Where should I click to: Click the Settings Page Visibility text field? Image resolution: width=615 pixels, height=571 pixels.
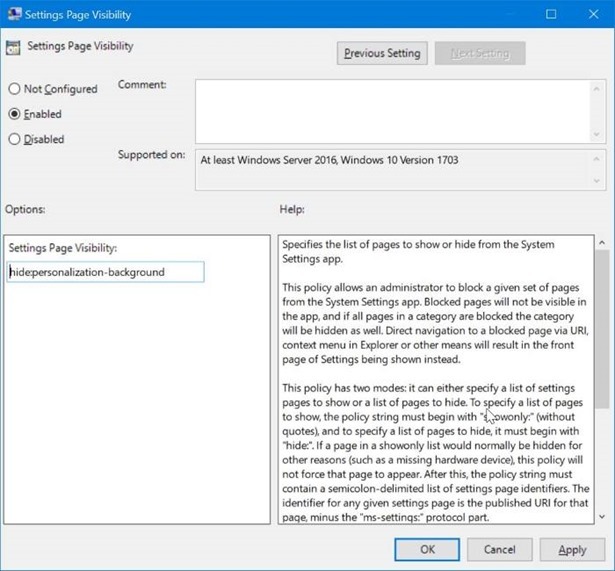106,272
